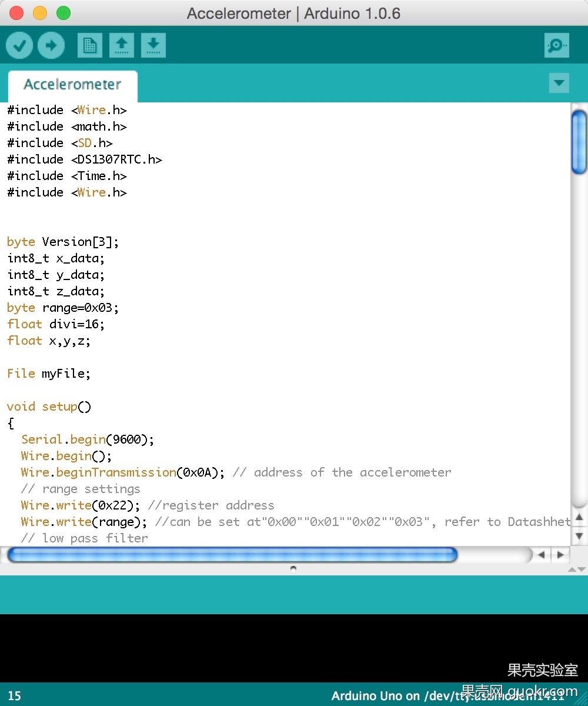
Task: Click the line "float x,y,z;"
Action: coord(49,341)
